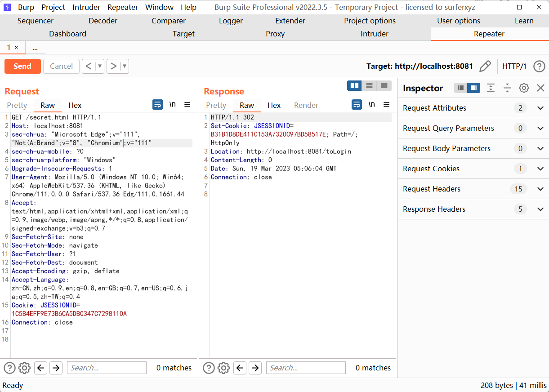Open Request search help icon
Image resolution: width=549 pixels, height=392 pixels.
[9, 368]
